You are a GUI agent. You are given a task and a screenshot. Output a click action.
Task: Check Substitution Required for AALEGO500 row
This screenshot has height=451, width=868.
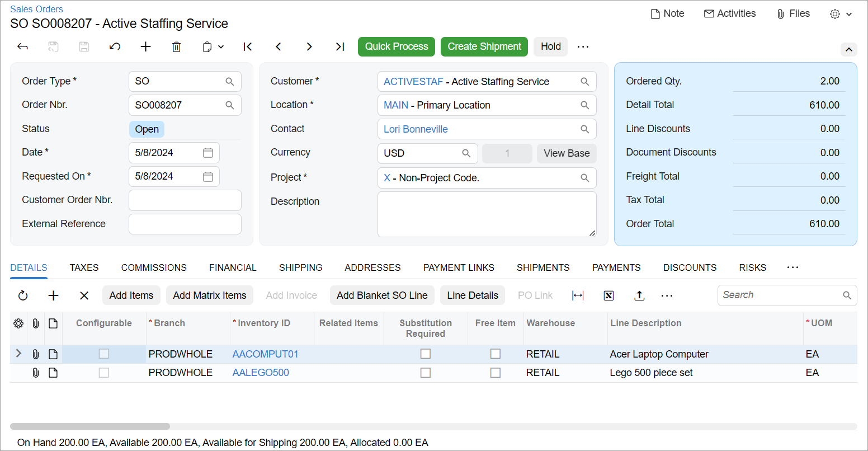(426, 373)
